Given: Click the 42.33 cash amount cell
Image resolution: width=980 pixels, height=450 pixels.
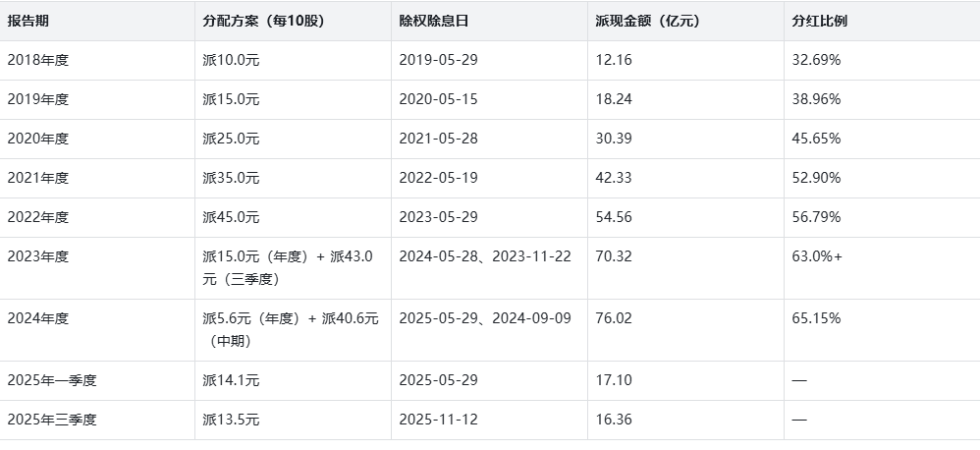Looking at the screenshot, I should (614, 178).
